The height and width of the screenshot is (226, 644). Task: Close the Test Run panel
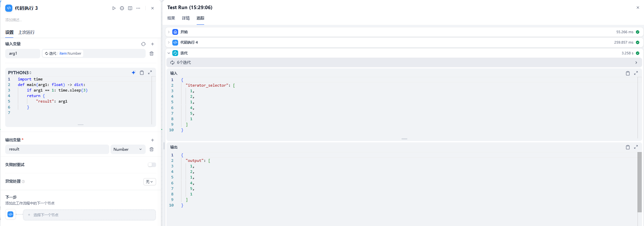(638, 7)
